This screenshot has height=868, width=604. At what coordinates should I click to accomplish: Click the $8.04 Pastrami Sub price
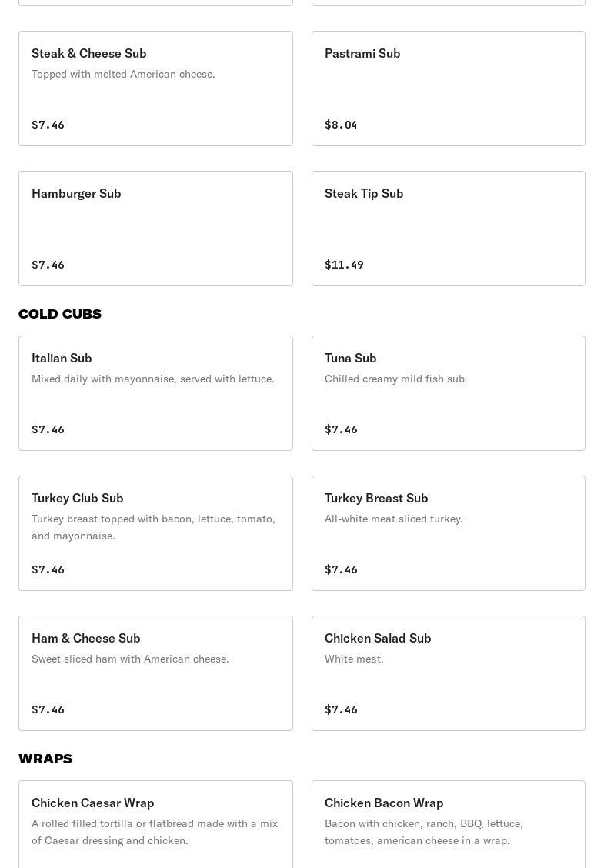pos(341,125)
